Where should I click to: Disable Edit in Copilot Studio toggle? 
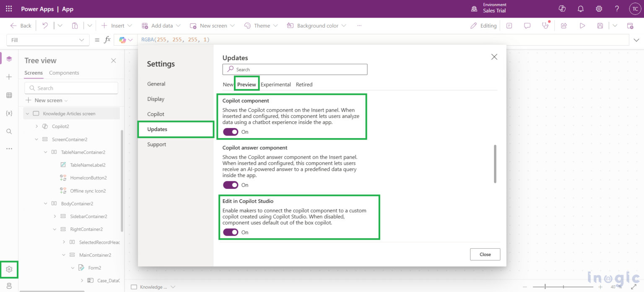coord(230,232)
